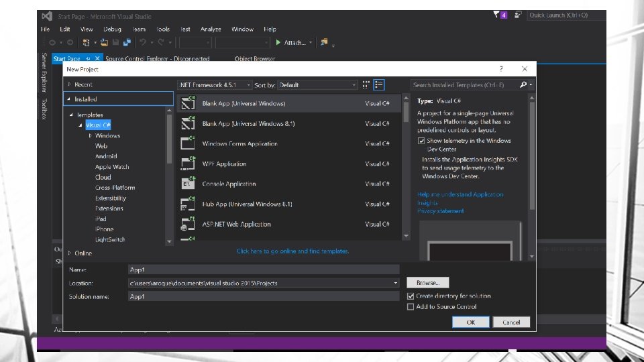644x362 pixels.
Task: Expand the Windows tree node
Action: coord(91,135)
